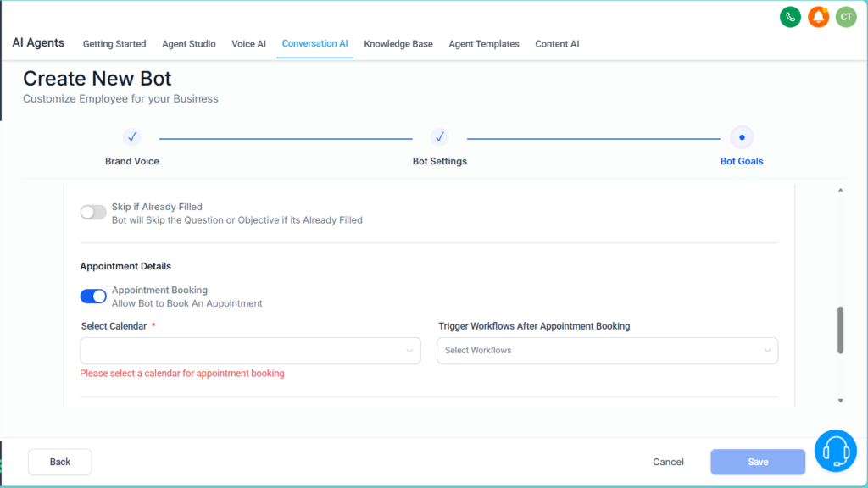The height and width of the screenshot is (488, 868).
Task: Click the Brand Voice step checkmark
Action: [x=132, y=137]
